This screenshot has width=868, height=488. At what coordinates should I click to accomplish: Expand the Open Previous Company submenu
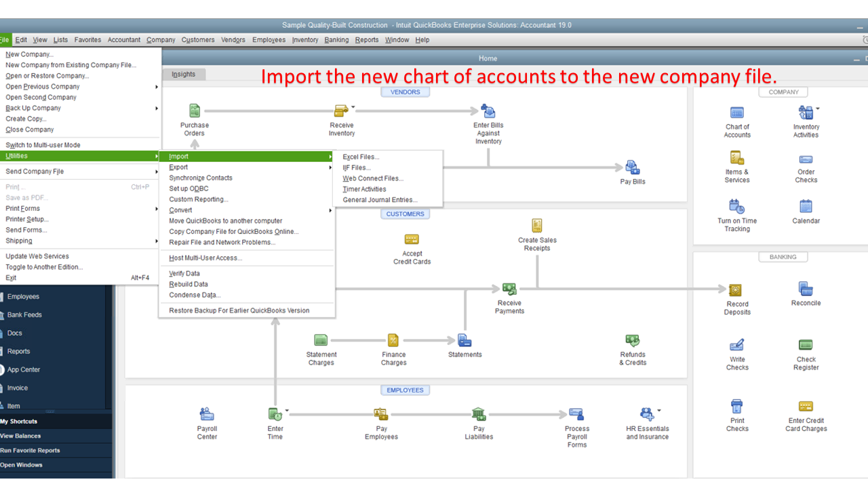[x=81, y=87]
